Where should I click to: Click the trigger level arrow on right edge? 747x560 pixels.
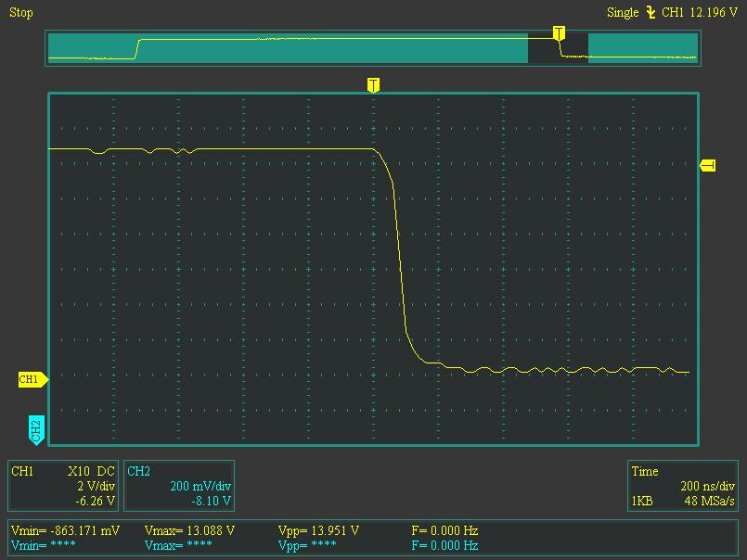tap(708, 165)
